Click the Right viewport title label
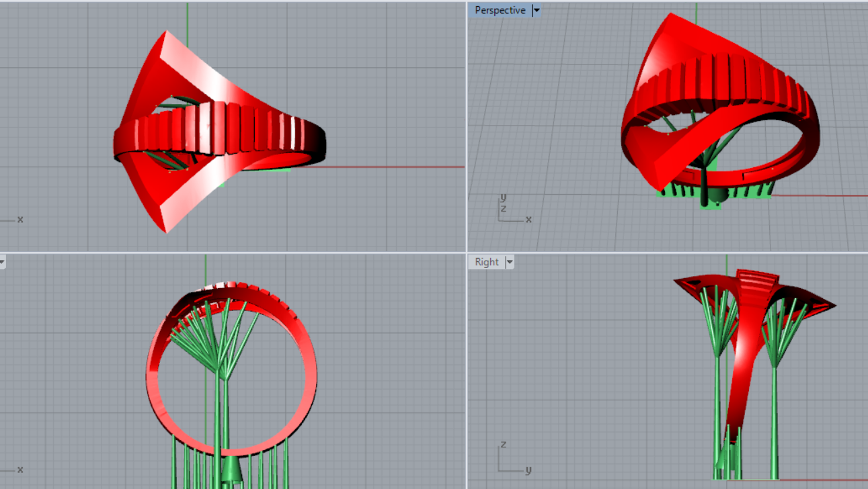Image resolution: width=868 pixels, height=489 pixels. coord(486,262)
